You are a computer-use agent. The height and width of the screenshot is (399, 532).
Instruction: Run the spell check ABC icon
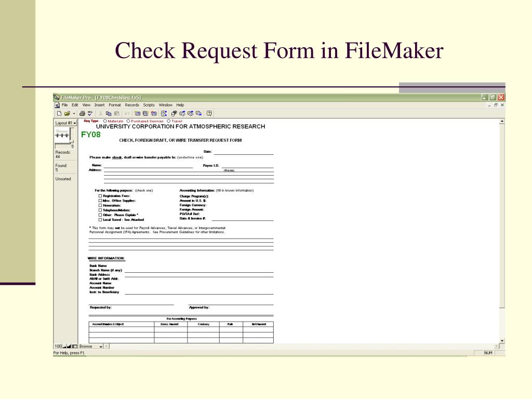coord(90,114)
